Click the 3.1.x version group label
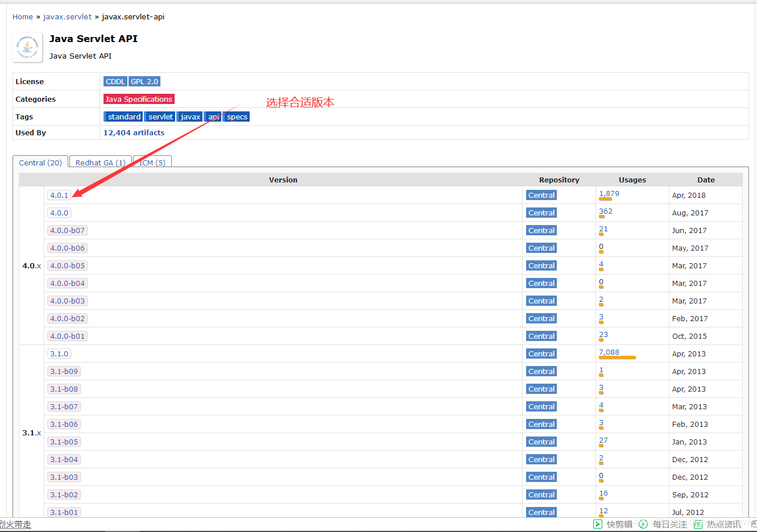This screenshot has width=757, height=532. pyautogui.click(x=32, y=433)
